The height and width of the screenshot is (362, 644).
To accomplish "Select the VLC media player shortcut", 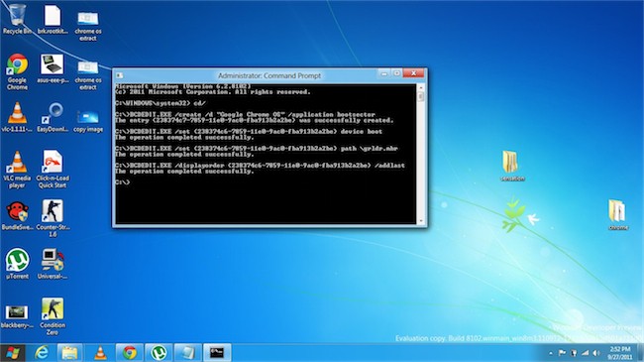I will (17, 170).
